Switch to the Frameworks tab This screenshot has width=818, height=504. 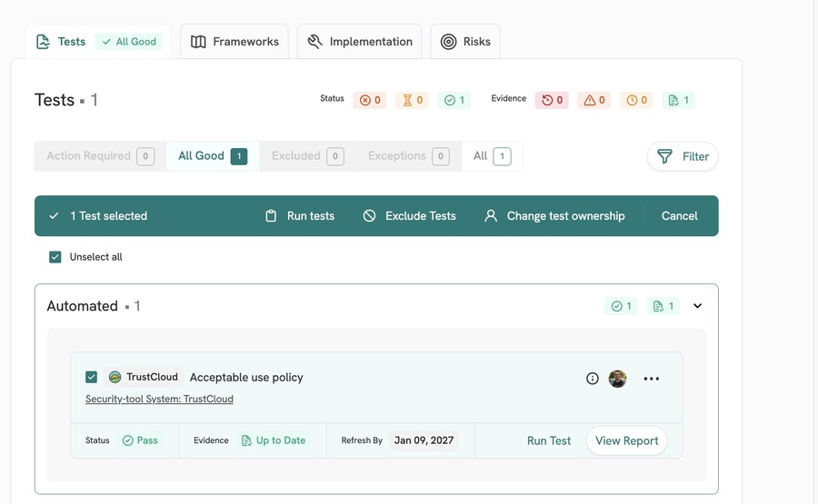(234, 42)
